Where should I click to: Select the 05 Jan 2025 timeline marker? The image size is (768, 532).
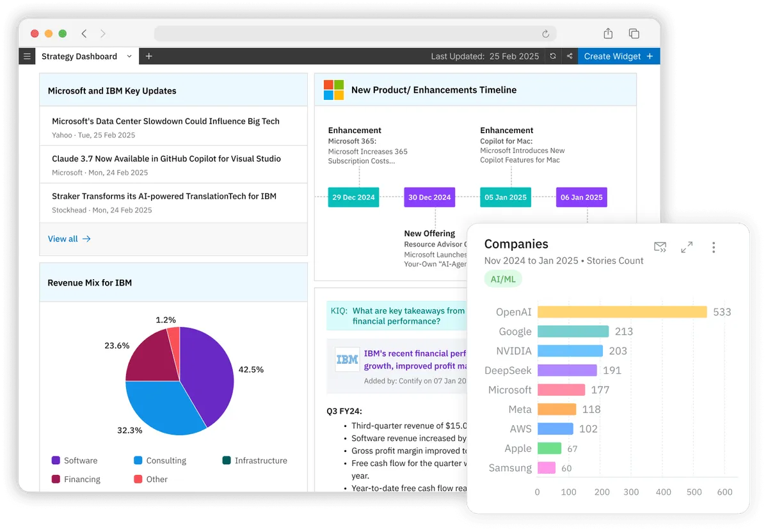(x=506, y=197)
